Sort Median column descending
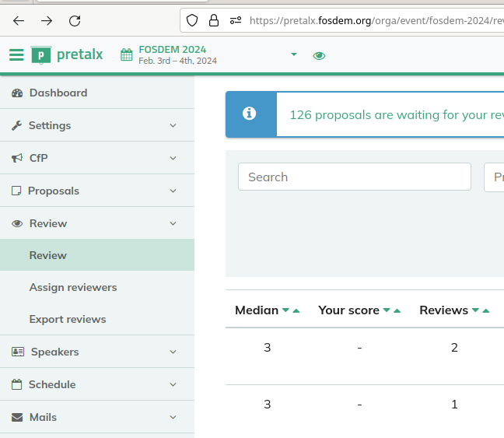The width and height of the screenshot is (504, 438). [286, 310]
